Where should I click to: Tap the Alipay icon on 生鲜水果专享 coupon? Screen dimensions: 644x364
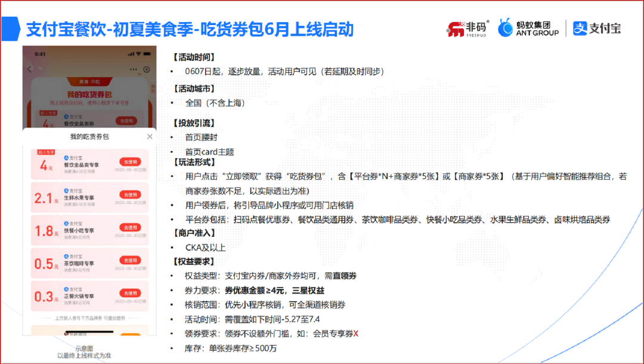(x=66, y=190)
